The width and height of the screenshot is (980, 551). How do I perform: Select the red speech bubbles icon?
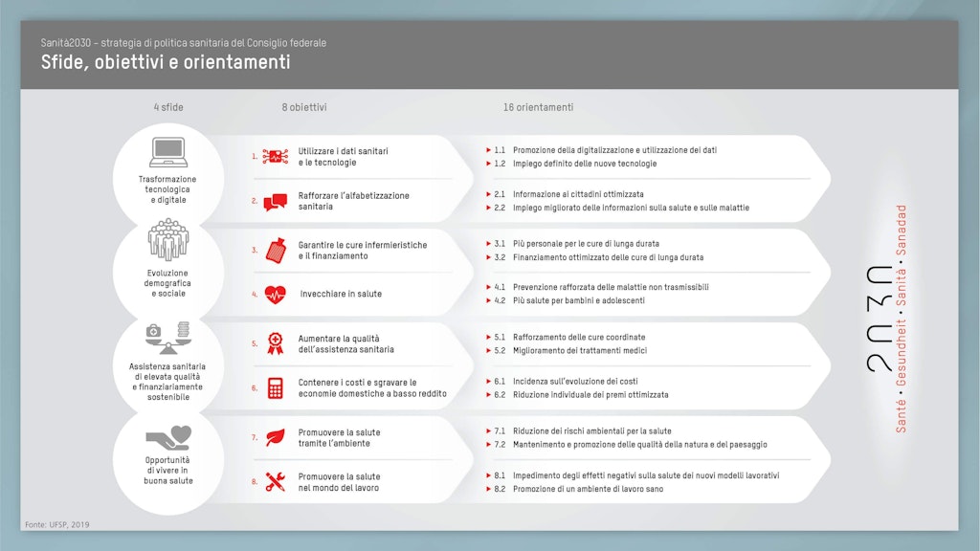tap(276, 202)
